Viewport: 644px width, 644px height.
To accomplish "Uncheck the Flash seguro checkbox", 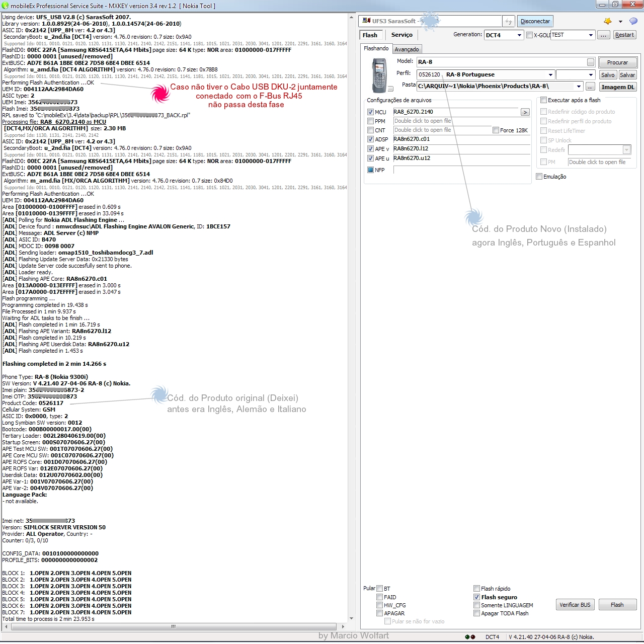I will click(476, 597).
